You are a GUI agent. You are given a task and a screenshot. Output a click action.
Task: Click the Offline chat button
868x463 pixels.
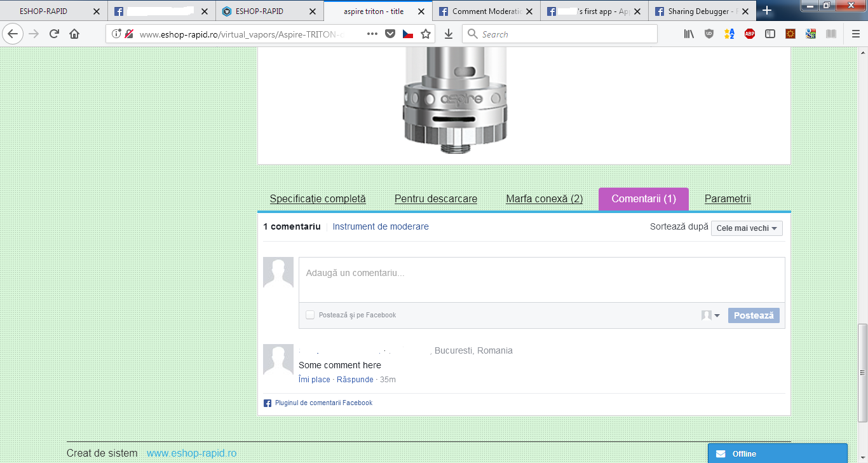coord(778,453)
